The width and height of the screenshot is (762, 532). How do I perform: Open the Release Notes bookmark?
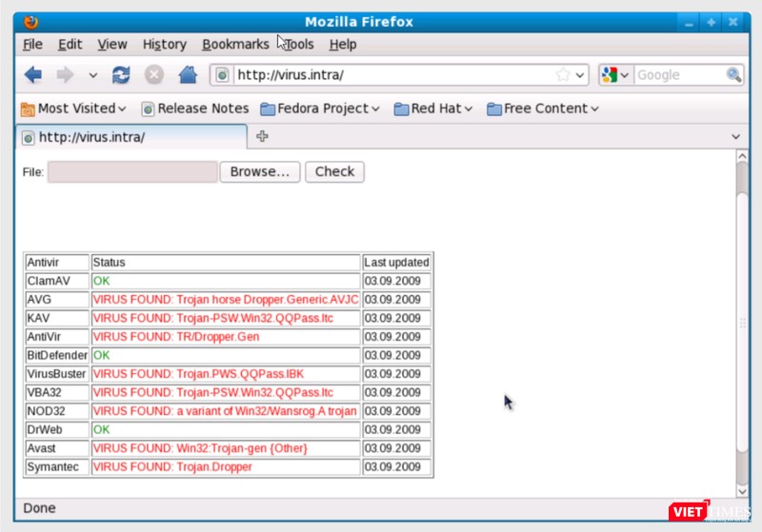pos(195,108)
